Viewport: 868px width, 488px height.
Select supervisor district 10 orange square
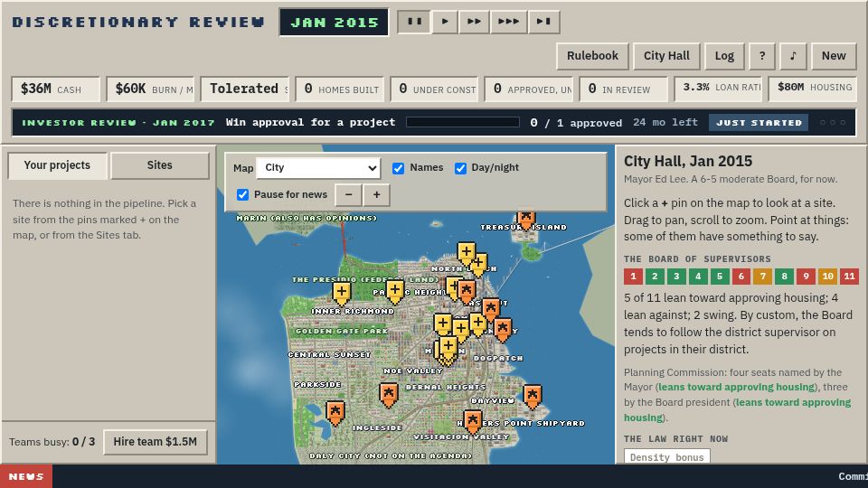click(827, 277)
